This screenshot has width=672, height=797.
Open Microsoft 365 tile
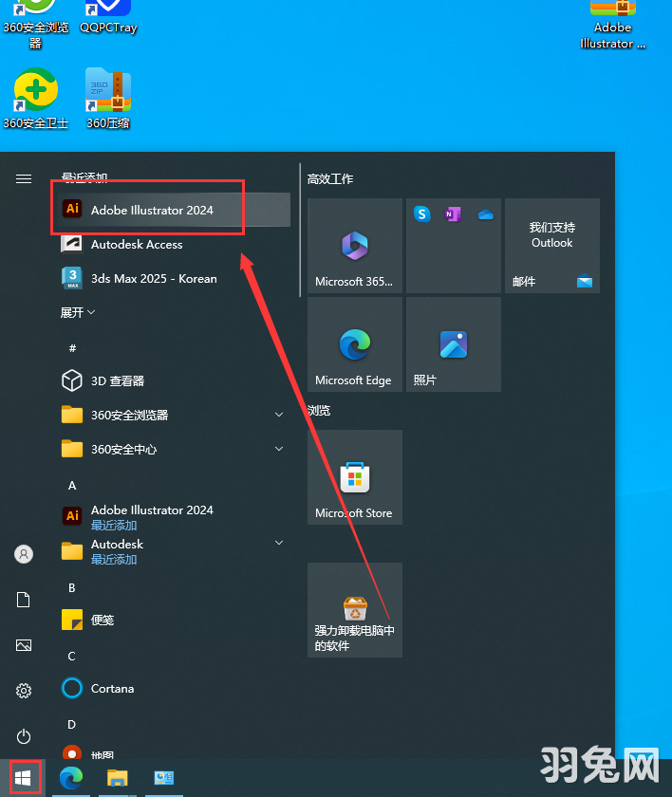355,246
